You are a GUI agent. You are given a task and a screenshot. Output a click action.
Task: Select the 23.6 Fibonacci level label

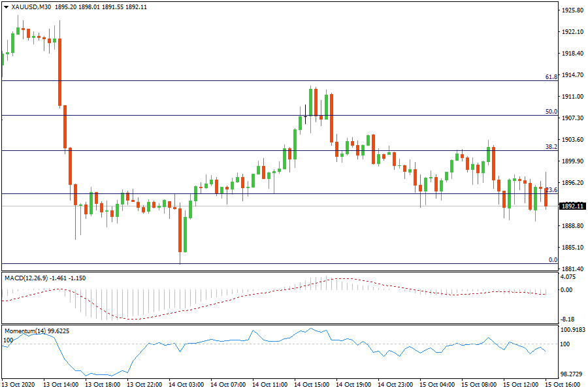click(x=551, y=190)
